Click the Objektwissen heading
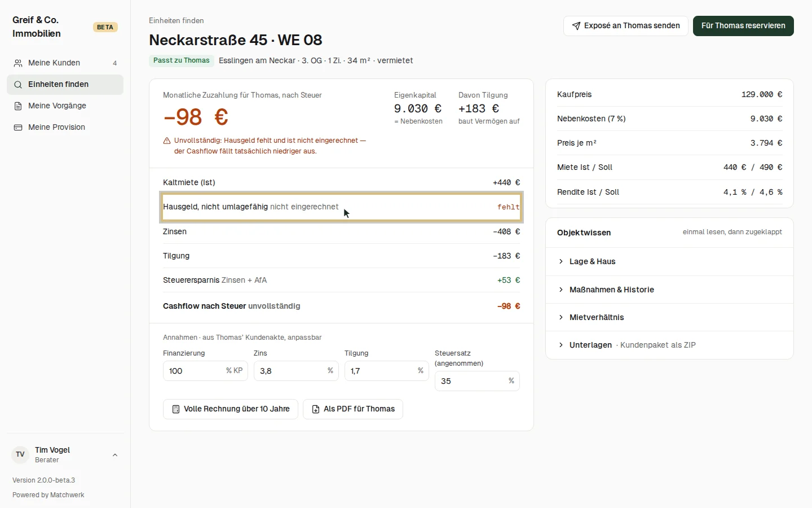Image resolution: width=812 pixels, height=508 pixels. coord(584,233)
